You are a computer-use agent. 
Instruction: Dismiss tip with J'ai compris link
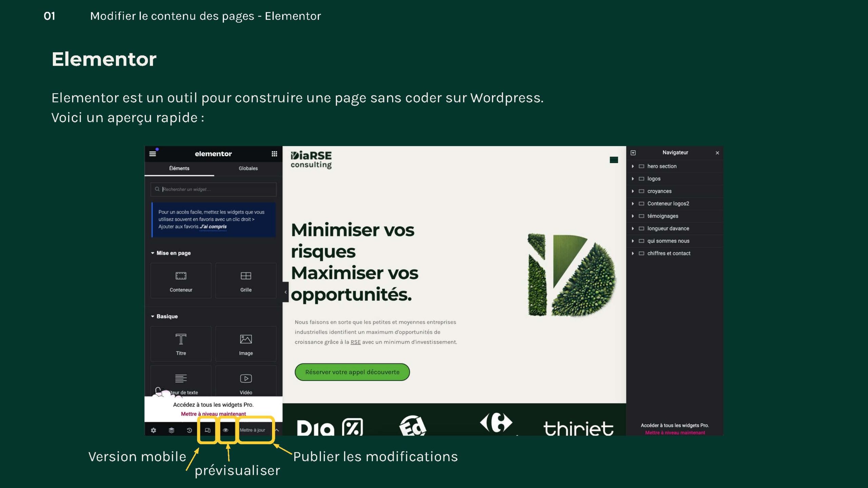point(213,227)
